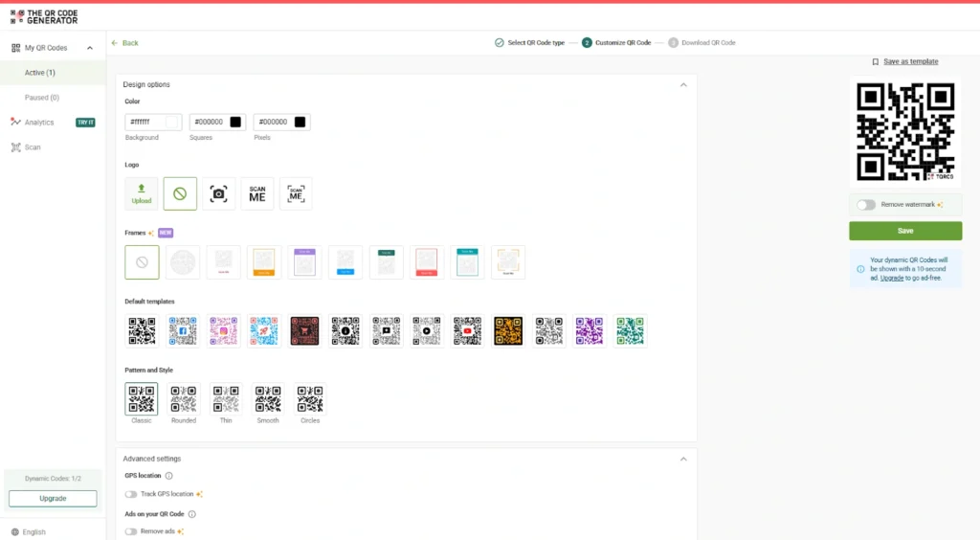
Task: Click the Upgrade link in the ad notice
Action: pyautogui.click(x=892, y=278)
